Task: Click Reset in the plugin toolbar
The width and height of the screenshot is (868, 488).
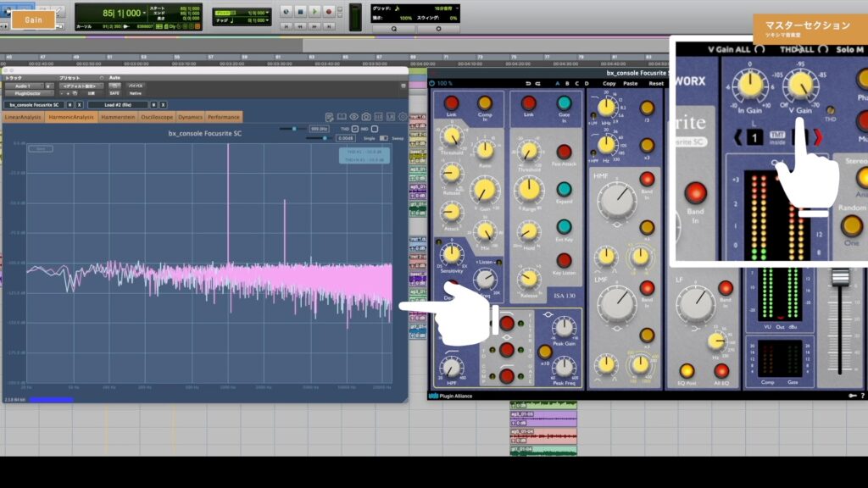Action: point(656,84)
